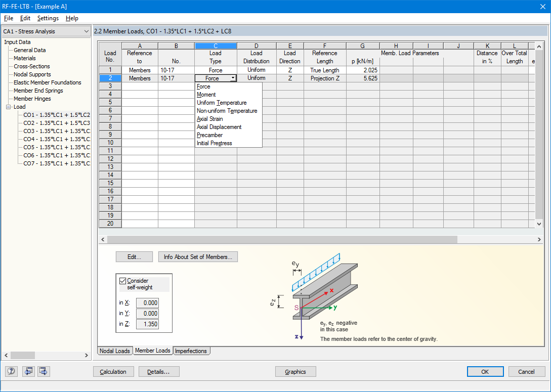This screenshot has width=551, height=392.
Task: Click row 2 Members reference cell
Action: click(140, 78)
